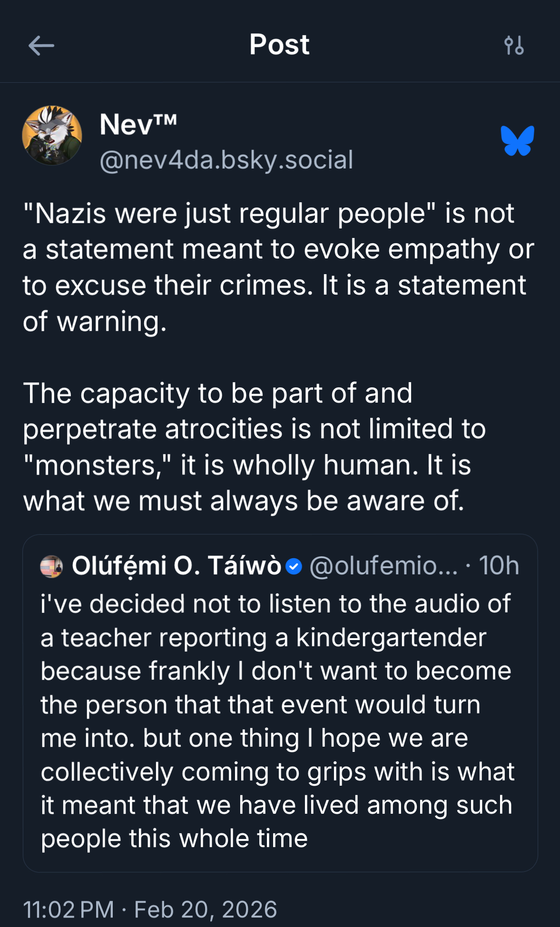
Task: Open Olúfẹ́mi O. Táíwò's profile name
Action: tap(176, 566)
